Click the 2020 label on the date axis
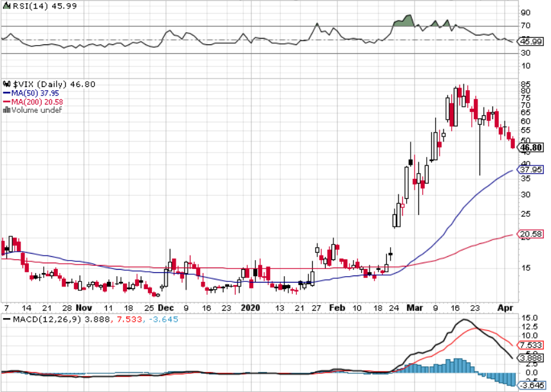The width and height of the screenshot is (551, 392). click(250, 308)
